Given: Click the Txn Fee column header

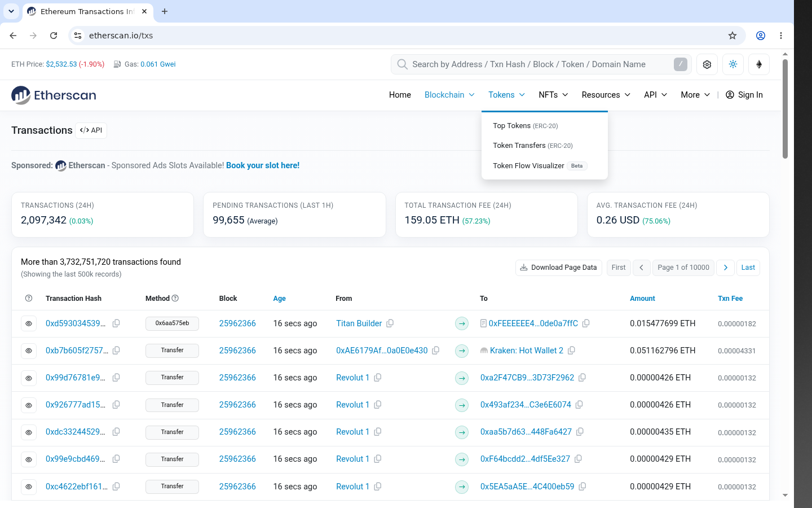Looking at the screenshot, I should pyautogui.click(x=730, y=298).
